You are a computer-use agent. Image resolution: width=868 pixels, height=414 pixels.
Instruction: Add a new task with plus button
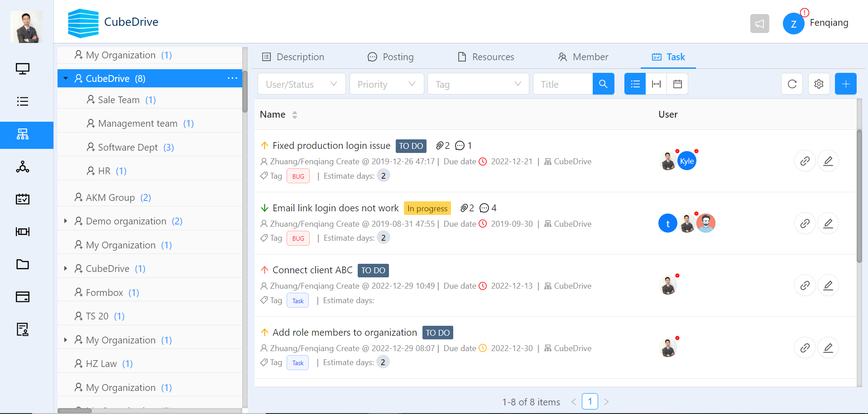845,84
